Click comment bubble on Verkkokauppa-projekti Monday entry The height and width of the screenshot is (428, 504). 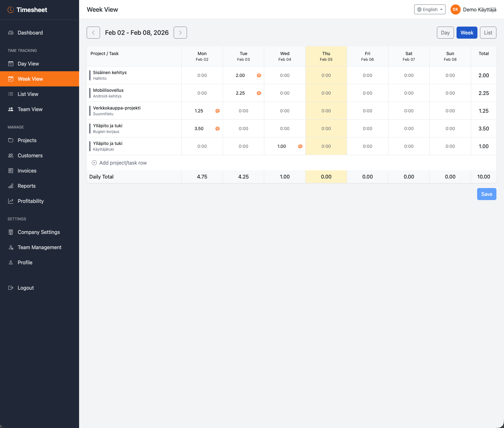pos(217,111)
